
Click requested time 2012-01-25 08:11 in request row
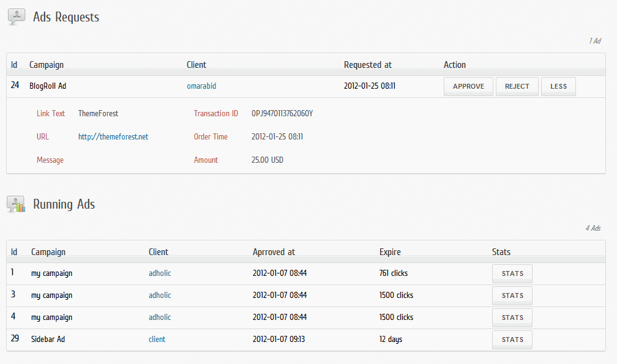pyautogui.click(x=370, y=86)
